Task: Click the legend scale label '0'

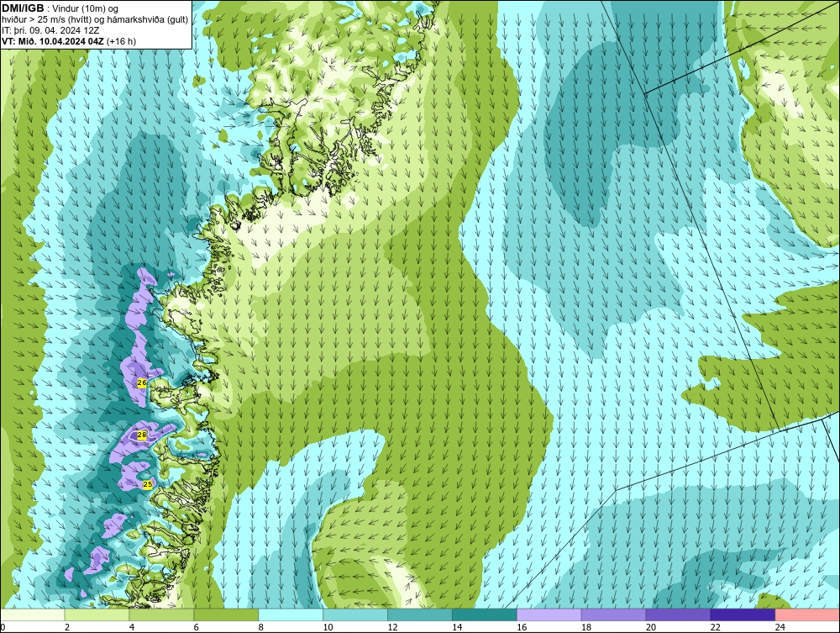Action: (3, 627)
